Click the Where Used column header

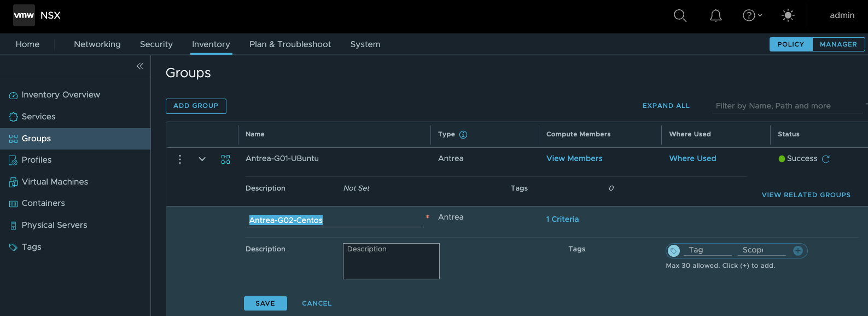690,134
